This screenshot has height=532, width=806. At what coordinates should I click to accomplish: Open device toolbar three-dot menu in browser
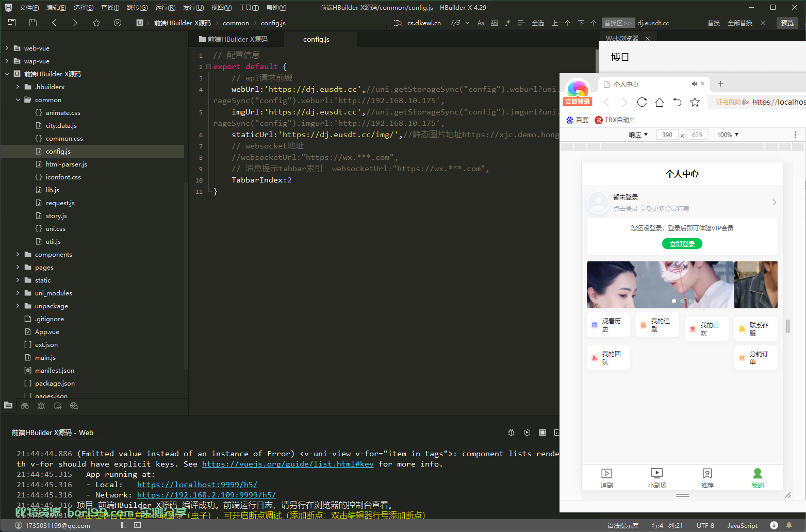coord(795,135)
